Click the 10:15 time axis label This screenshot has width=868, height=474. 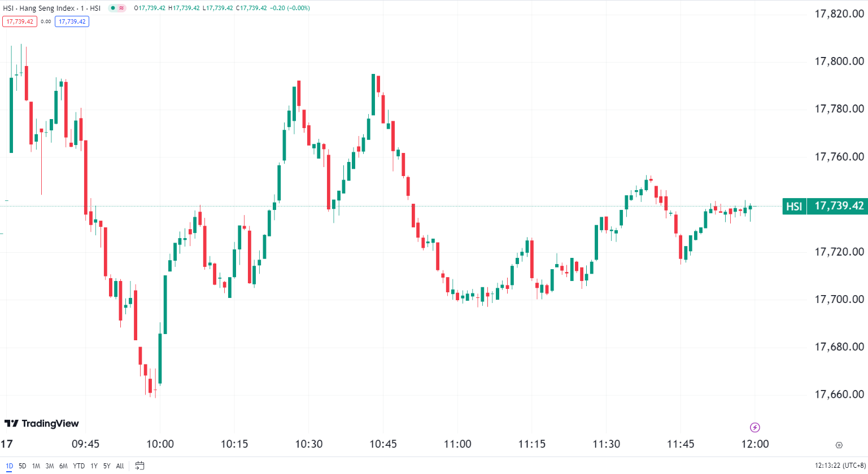tap(234, 444)
